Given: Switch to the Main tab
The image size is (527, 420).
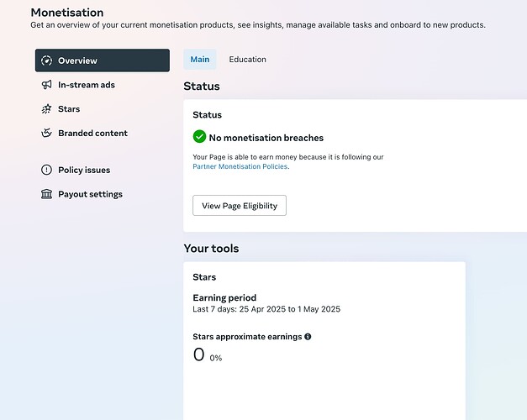Looking at the screenshot, I should [x=200, y=60].
